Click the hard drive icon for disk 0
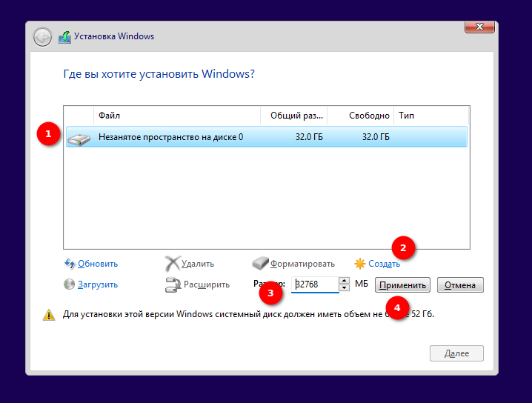532x403 pixels. coord(79,139)
